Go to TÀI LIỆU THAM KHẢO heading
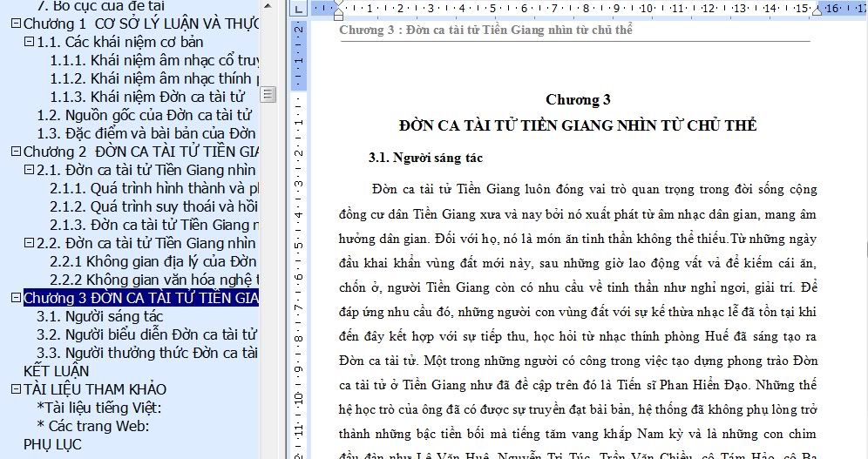The height and width of the screenshot is (459, 868). [95, 389]
